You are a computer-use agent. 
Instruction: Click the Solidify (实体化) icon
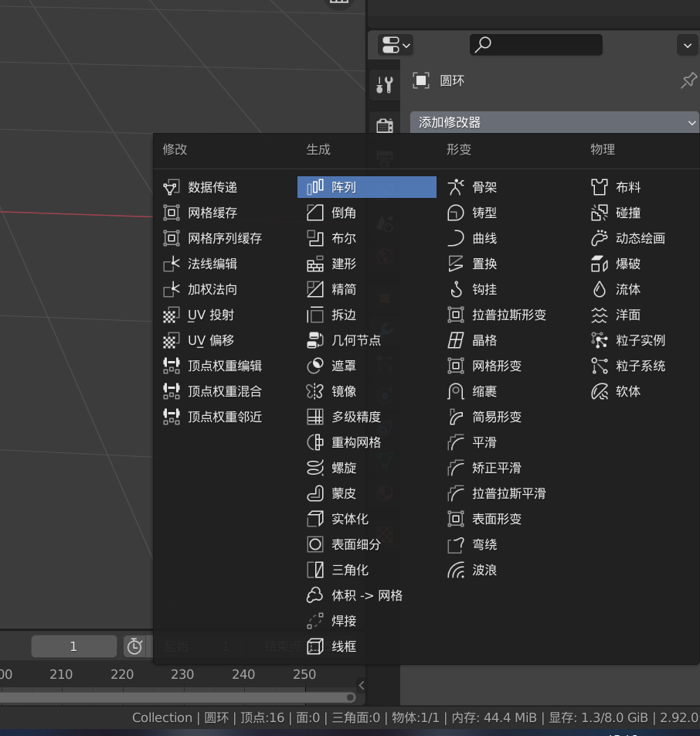pos(314,519)
